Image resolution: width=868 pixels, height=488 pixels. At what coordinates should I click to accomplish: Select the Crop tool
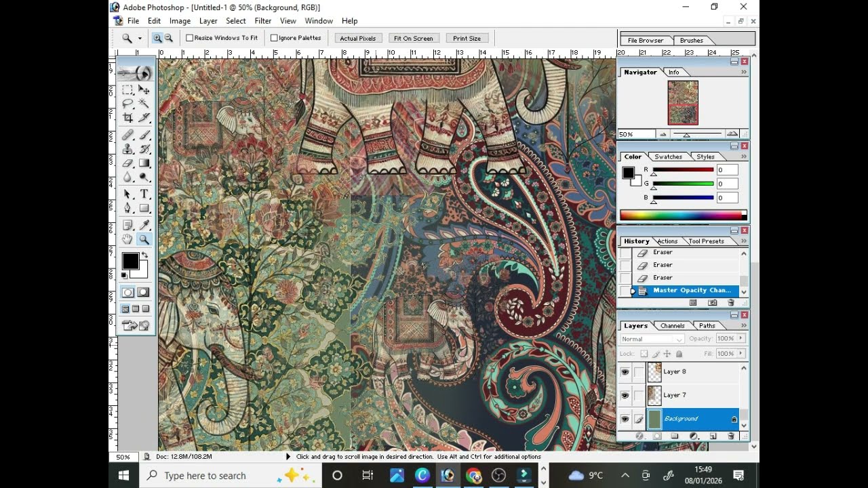click(127, 117)
